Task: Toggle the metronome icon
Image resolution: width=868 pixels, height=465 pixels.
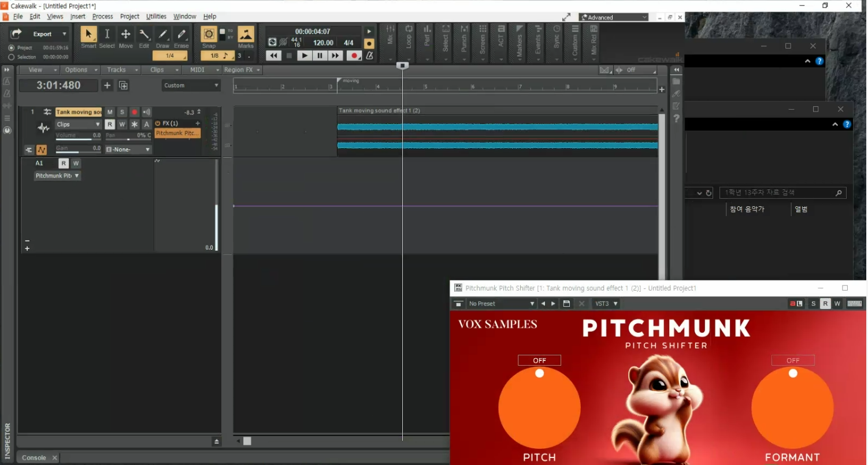Action: 369,56
